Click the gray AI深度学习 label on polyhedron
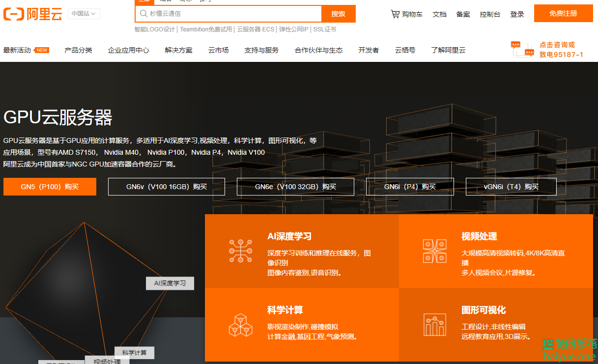This screenshot has width=598, height=364. tap(170, 283)
